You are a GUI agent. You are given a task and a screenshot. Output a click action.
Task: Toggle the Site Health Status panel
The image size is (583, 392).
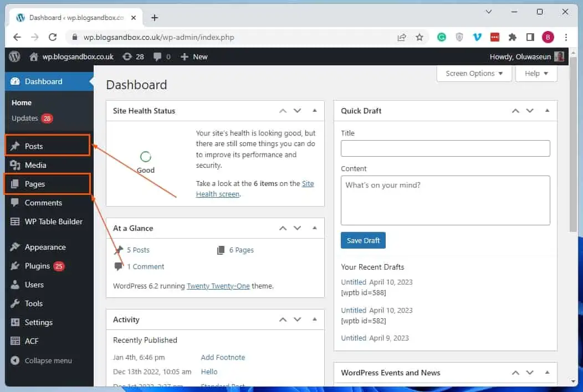tap(315, 111)
